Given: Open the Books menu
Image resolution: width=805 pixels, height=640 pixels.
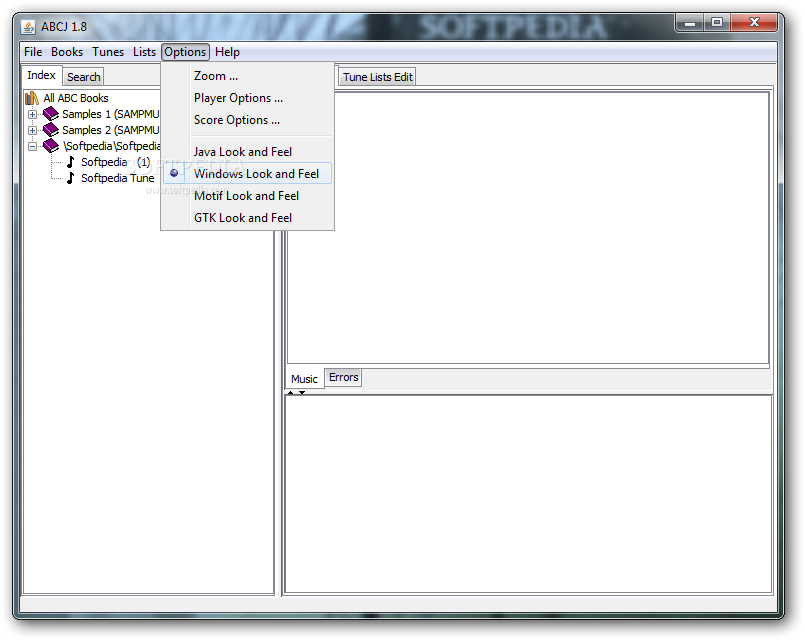Looking at the screenshot, I should pos(67,52).
